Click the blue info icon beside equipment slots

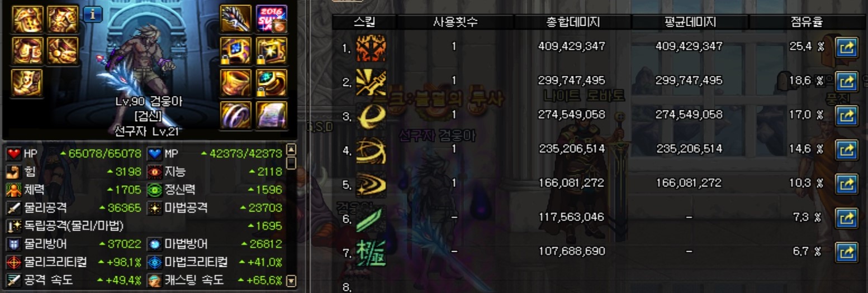(x=93, y=14)
